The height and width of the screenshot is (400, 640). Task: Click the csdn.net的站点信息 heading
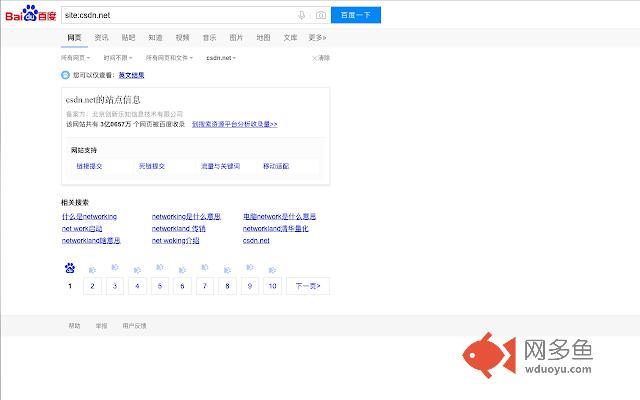[103, 100]
